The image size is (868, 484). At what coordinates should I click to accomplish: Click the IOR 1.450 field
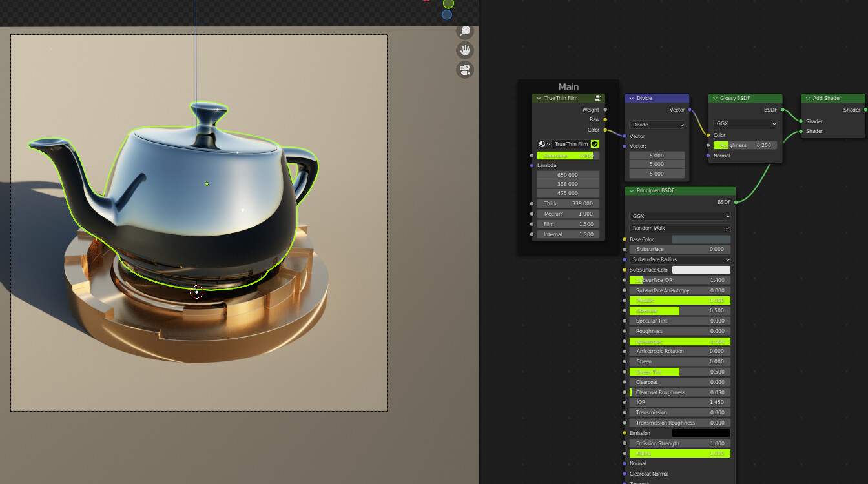point(680,402)
